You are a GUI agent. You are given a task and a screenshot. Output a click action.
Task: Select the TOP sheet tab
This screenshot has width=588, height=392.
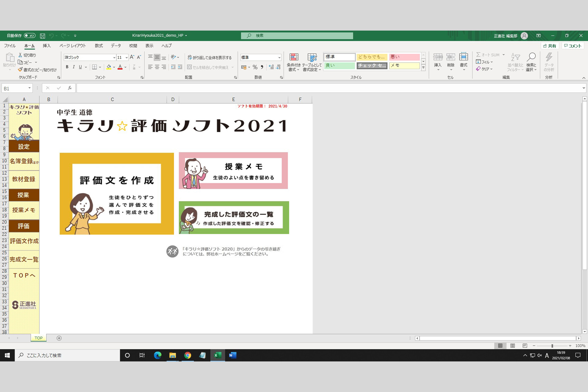pos(38,338)
